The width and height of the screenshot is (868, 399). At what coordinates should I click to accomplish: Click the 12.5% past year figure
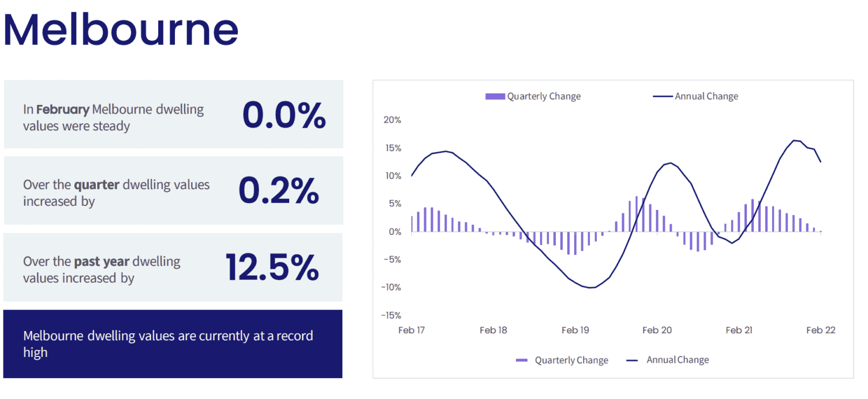pos(272,267)
